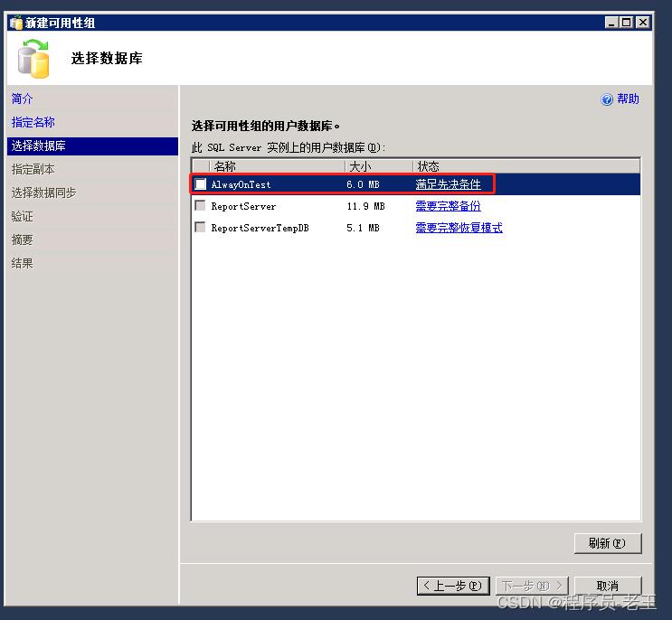Select the 选择数据同步 step in sidebar
The width and height of the screenshot is (672, 620).
[43, 193]
